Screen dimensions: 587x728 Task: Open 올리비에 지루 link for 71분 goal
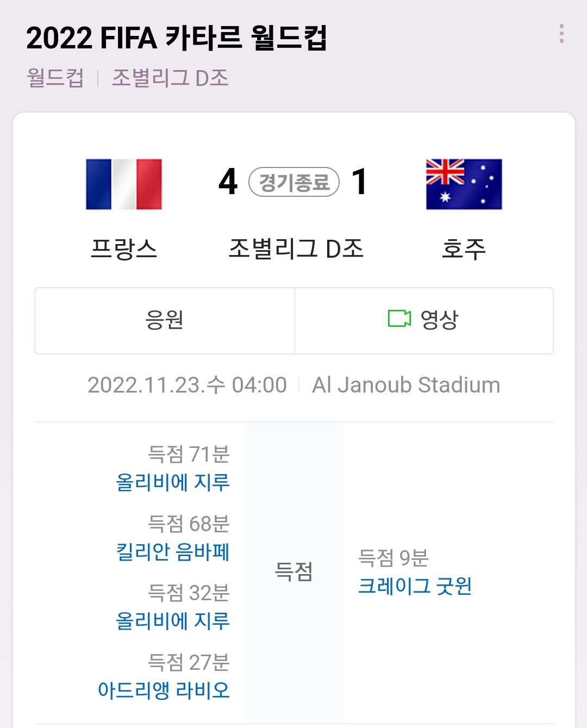(173, 482)
